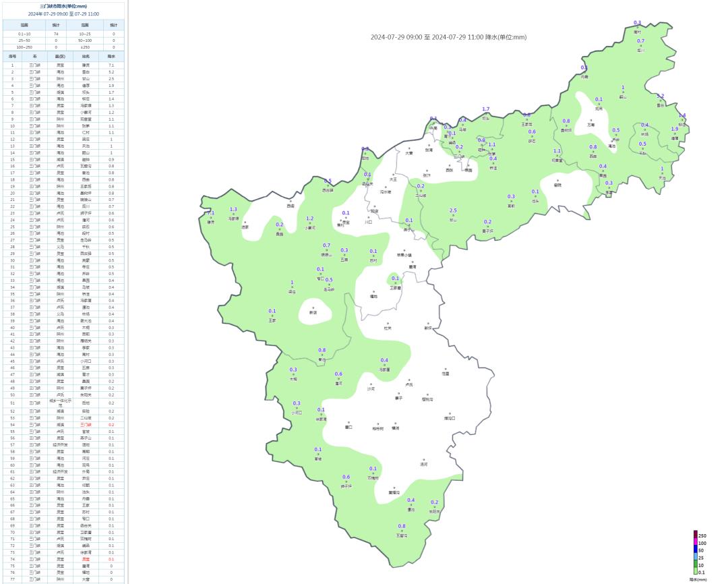Click the dark magenta 250 legend swatch
The height and width of the screenshot is (584, 728).
point(695,534)
